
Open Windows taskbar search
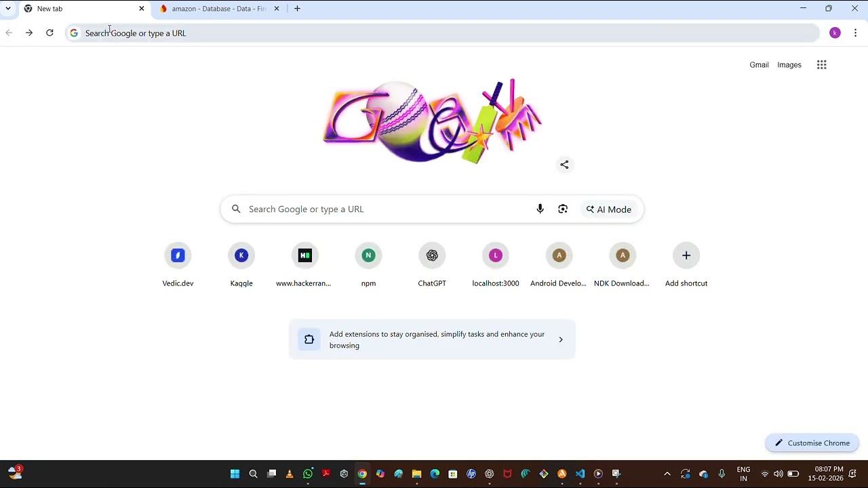253,474
